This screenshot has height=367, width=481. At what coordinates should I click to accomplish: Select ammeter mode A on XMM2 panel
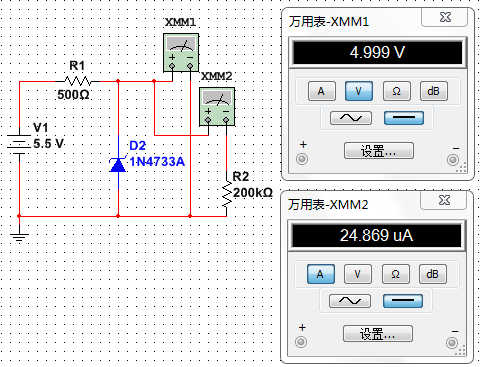pyautogui.click(x=320, y=274)
